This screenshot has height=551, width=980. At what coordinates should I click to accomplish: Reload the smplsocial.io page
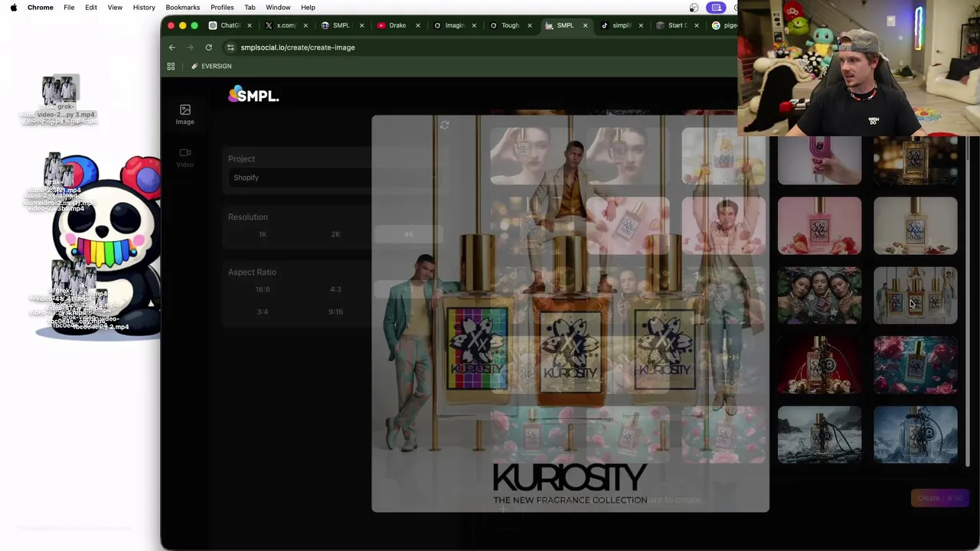click(208, 47)
